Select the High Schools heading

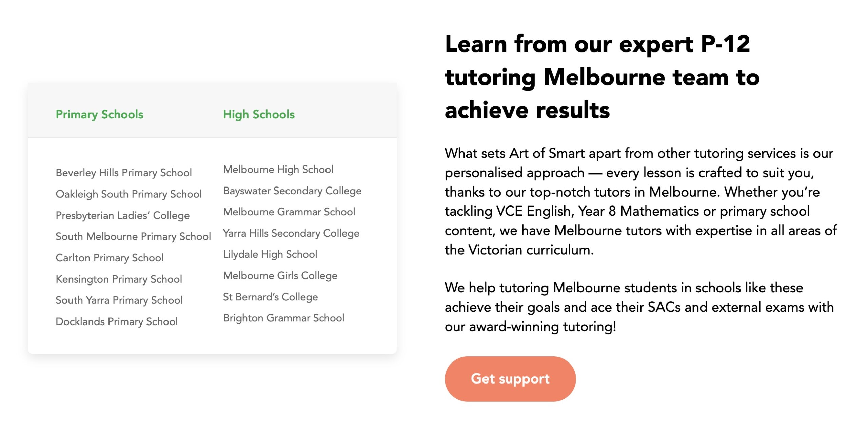click(259, 114)
